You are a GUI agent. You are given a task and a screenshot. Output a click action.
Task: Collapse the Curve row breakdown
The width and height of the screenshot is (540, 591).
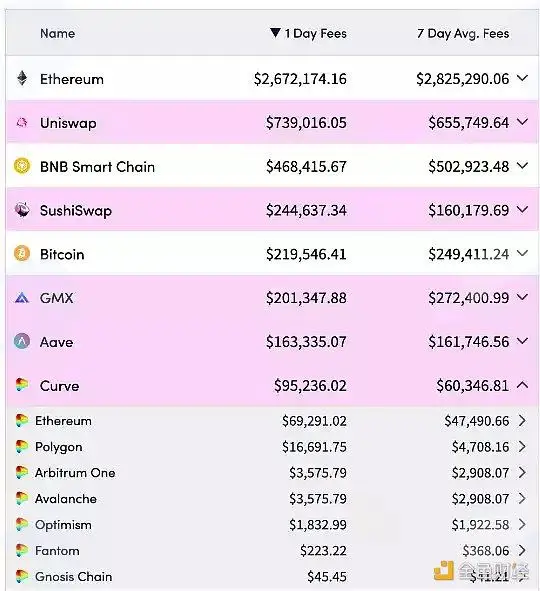click(522, 385)
